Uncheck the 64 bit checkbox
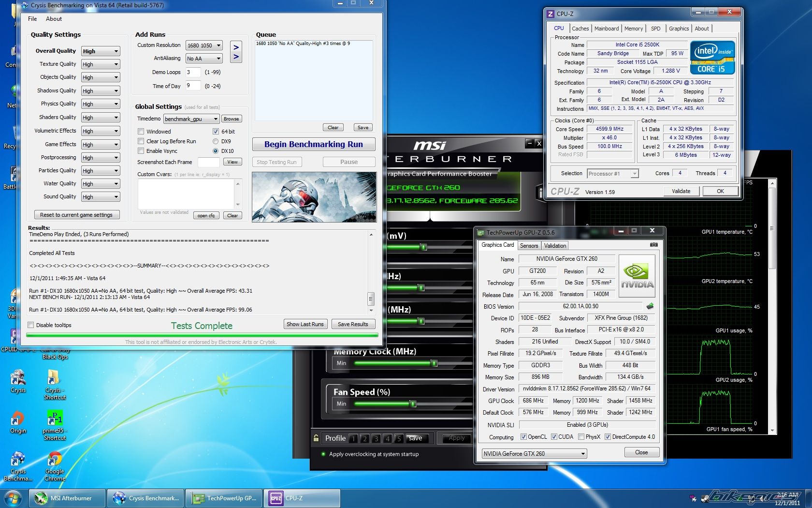Viewport: 812px width, 508px height. (x=216, y=131)
